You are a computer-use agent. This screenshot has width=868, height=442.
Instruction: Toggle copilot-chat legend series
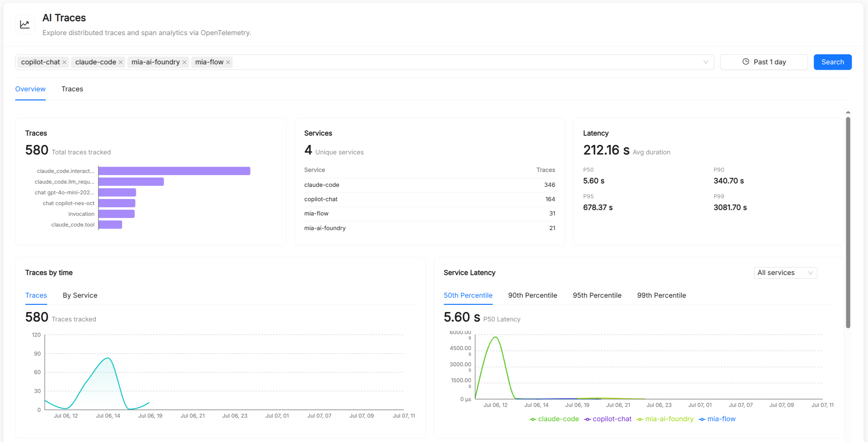coord(607,419)
